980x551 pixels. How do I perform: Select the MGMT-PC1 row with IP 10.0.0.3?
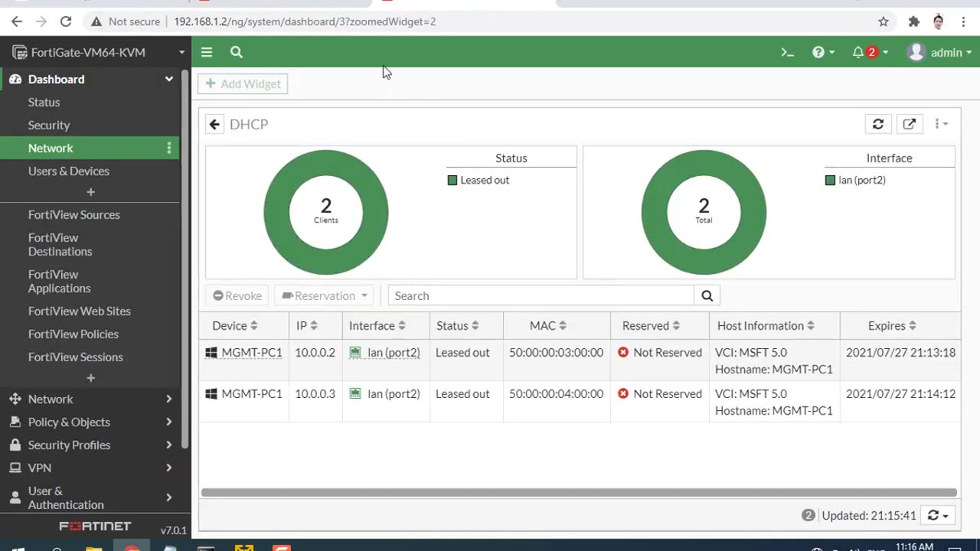[x=579, y=402]
